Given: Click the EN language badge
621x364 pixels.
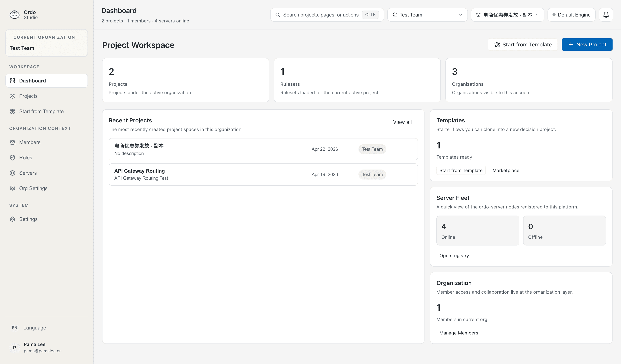Looking at the screenshot, I should coord(15,328).
